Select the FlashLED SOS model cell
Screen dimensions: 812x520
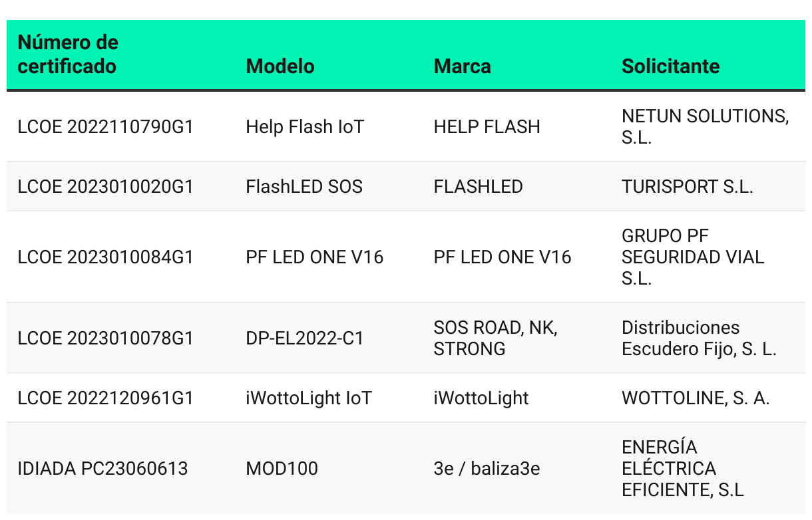click(x=304, y=187)
